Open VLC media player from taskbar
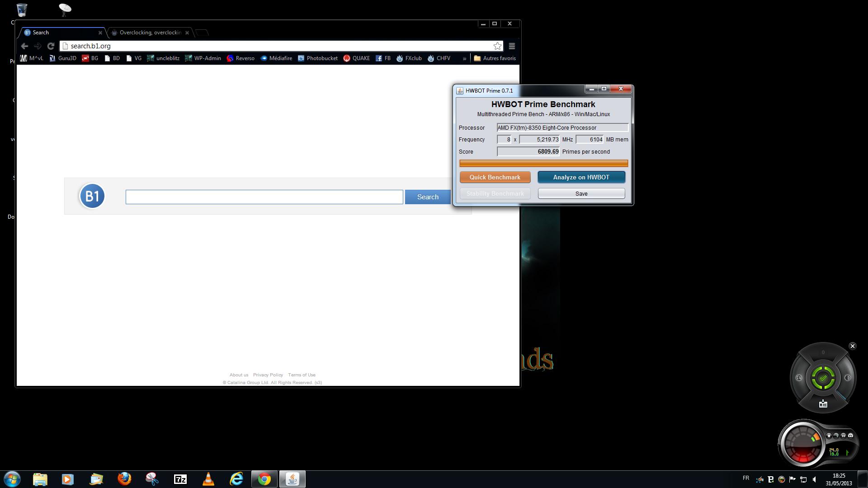 point(208,479)
